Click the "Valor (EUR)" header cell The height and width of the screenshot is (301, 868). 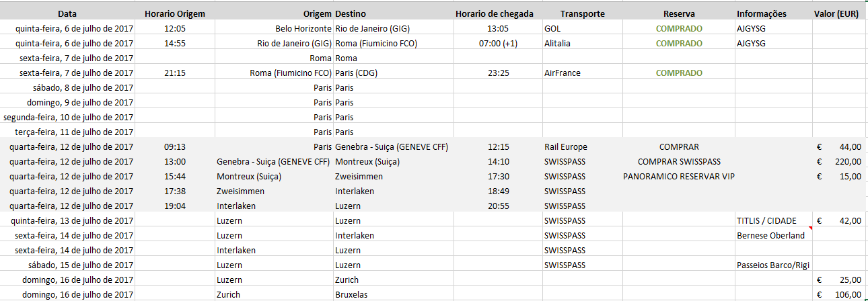click(836, 13)
